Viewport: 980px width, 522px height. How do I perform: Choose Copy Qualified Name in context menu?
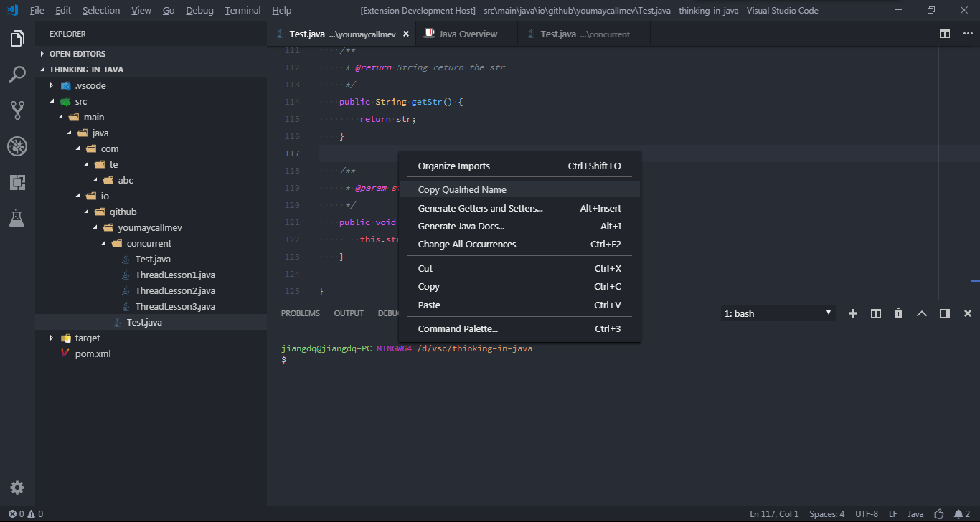(x=519, y=189)
